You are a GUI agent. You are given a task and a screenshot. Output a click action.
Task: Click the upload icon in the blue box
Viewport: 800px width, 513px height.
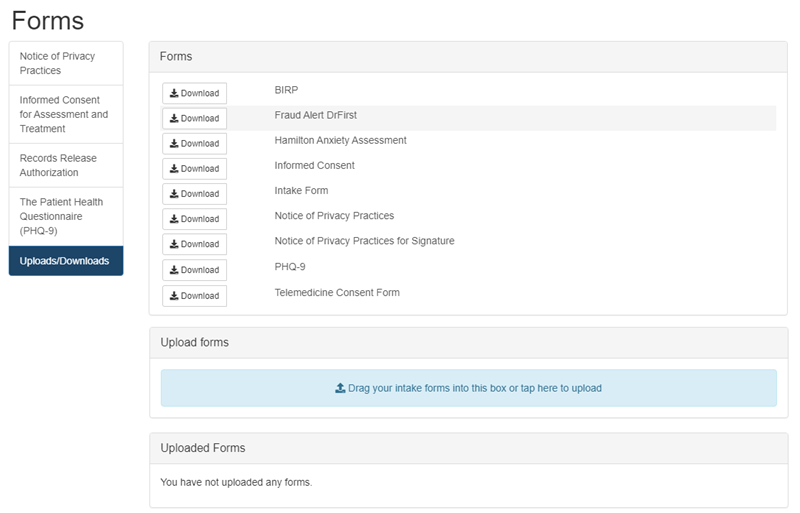tap(340, 388)
